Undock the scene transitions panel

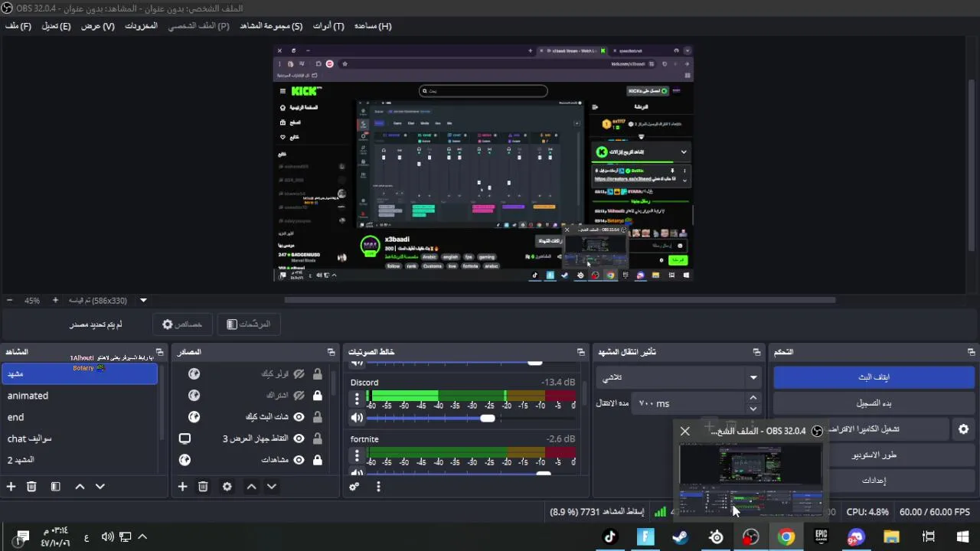(757, 352)
